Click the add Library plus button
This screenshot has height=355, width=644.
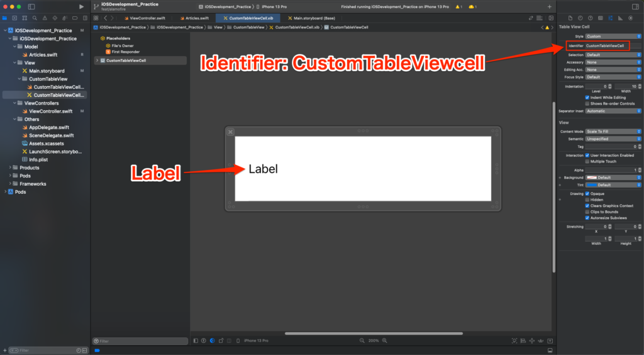tap(549, 6)
